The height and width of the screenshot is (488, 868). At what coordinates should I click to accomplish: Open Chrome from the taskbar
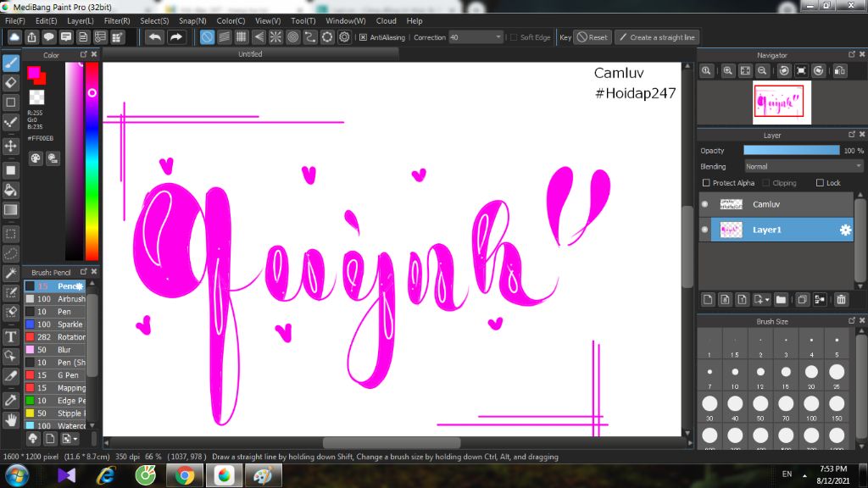tap(185, 475)
